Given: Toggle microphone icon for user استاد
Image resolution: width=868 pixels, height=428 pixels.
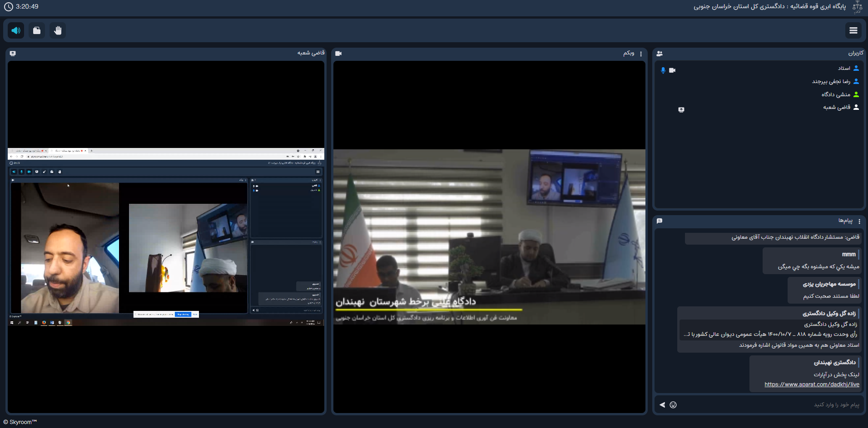Looking at the screenshot, I should 663,70.
